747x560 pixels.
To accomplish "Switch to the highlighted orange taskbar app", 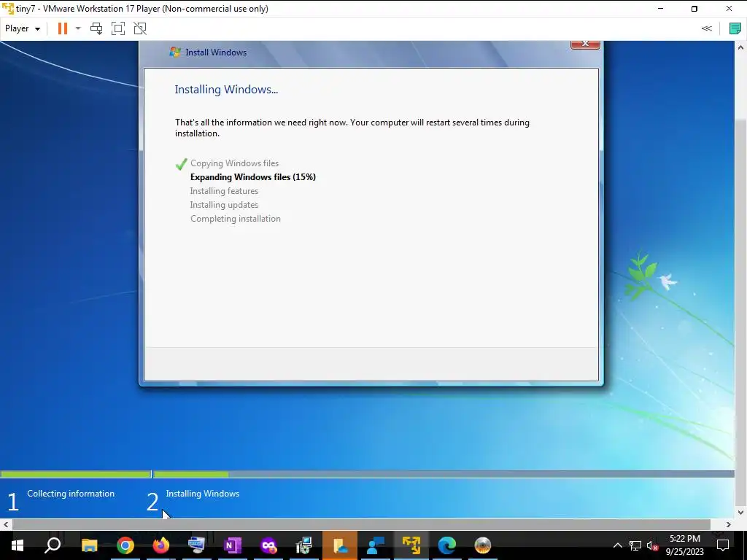I will point(340,545).
